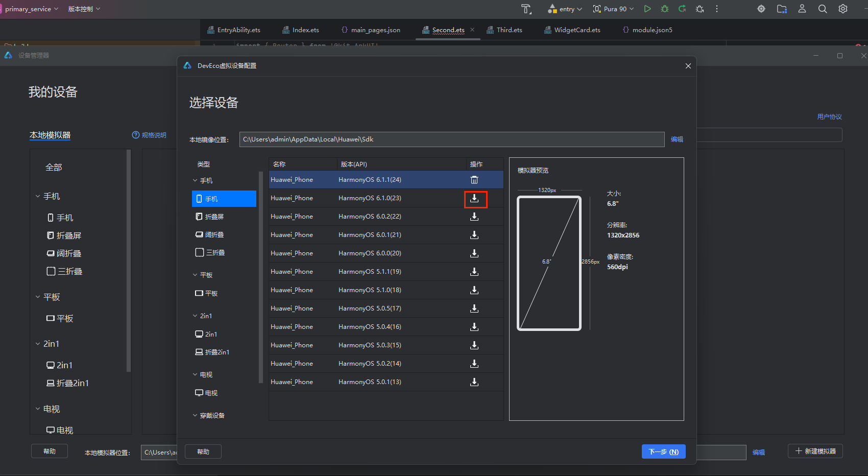Download the HarmonyOS 5.1.0(18) image

coord(474,290)
